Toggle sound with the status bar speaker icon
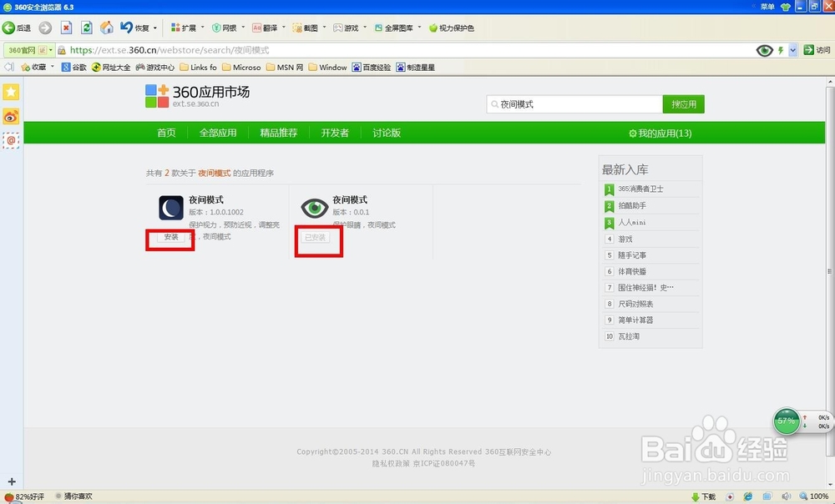 coord(786,496)
